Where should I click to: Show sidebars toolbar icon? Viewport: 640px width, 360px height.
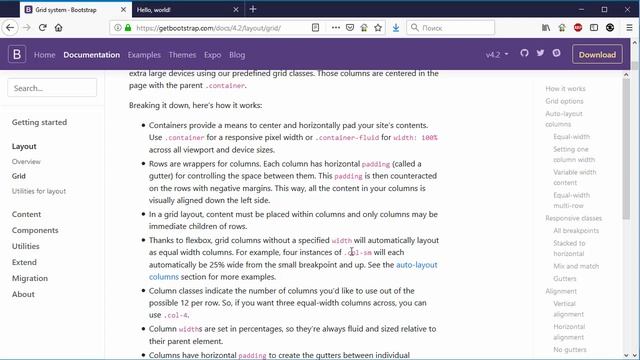coord(594,28)
